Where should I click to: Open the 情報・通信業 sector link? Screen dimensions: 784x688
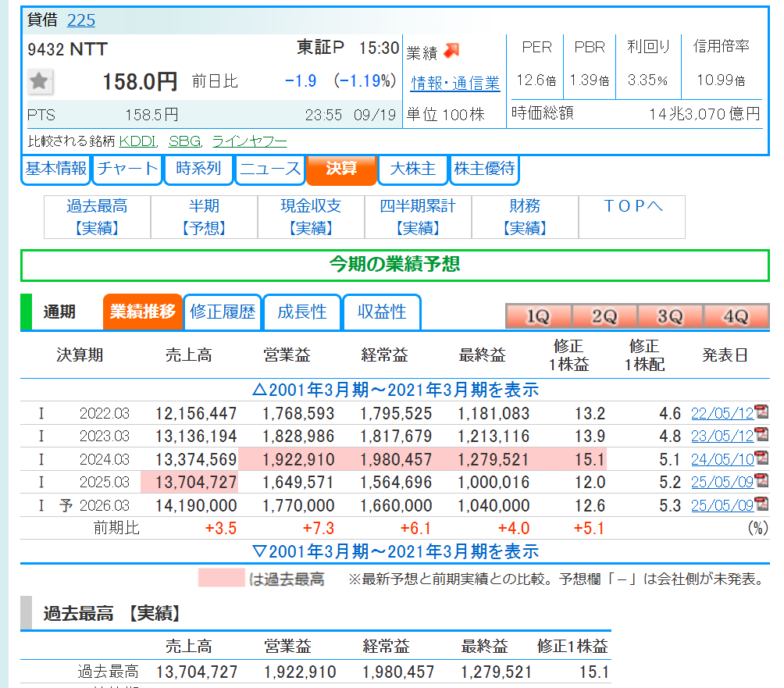pyautogui.click(x=455, y=83)
